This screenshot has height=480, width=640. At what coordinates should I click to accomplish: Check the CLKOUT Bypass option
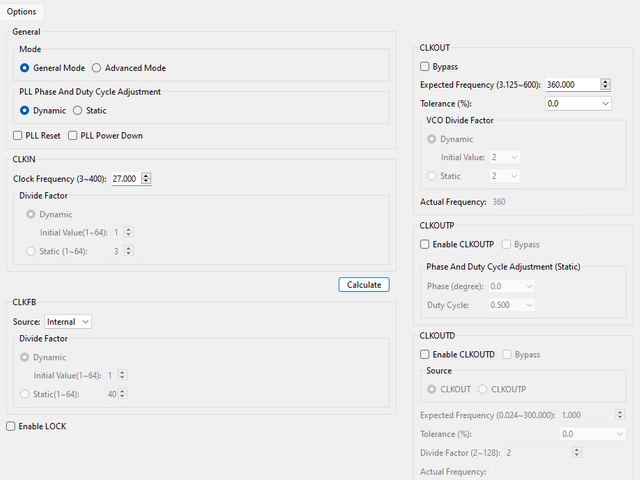click(425, 67)
